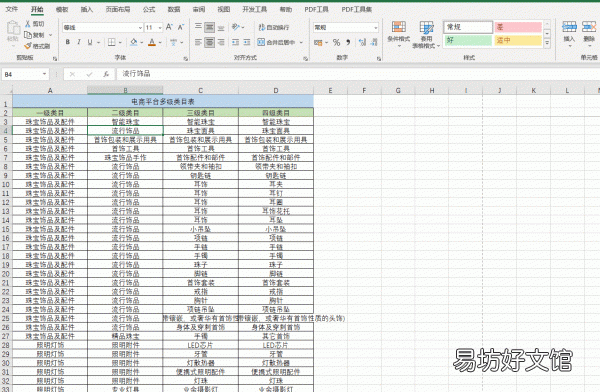Click the increase decimal icon
This screenshot has height=392, width=600.
pos(362,42)
